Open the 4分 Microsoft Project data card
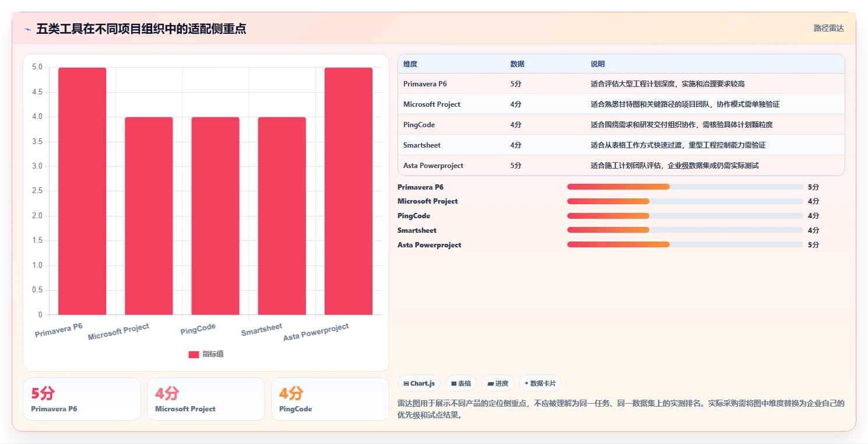 (x=206, y=399)
